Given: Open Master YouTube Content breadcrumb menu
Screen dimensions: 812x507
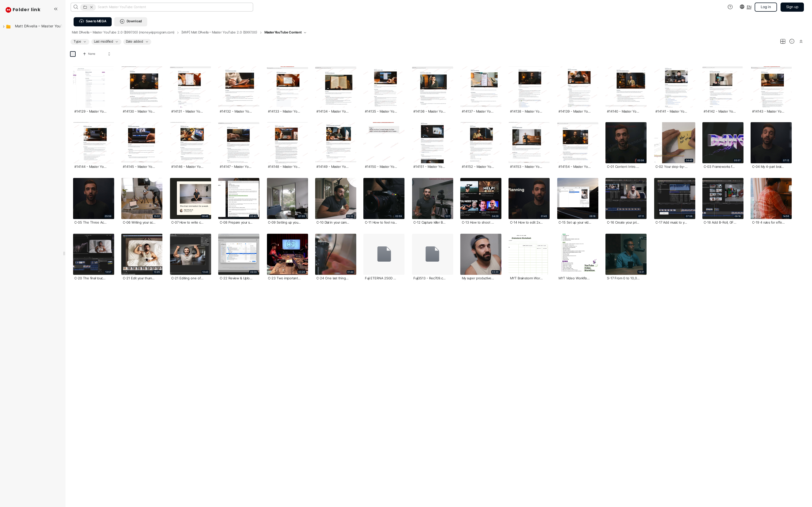Looking at the screenshot, I should click(x=305, y=32).
